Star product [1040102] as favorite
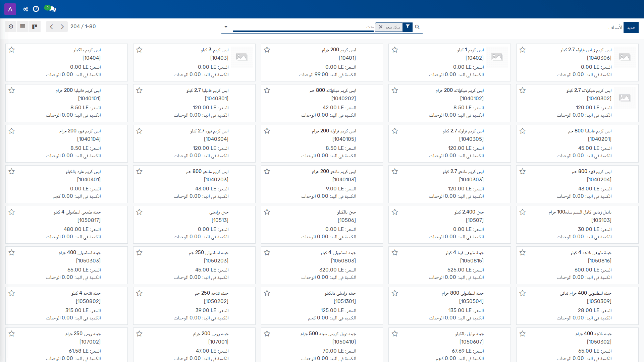 click(x=395, y=90)
